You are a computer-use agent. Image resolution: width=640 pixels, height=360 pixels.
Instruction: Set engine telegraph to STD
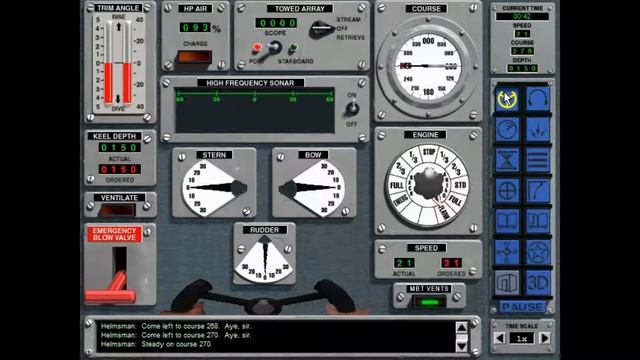(460, 185)
